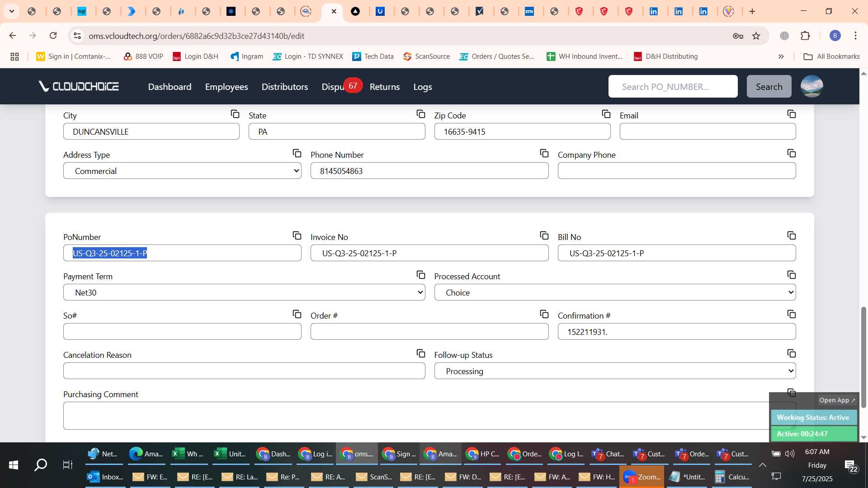Copy the Cancelation Reason value
868x488 pixels.
coord(421,353)
